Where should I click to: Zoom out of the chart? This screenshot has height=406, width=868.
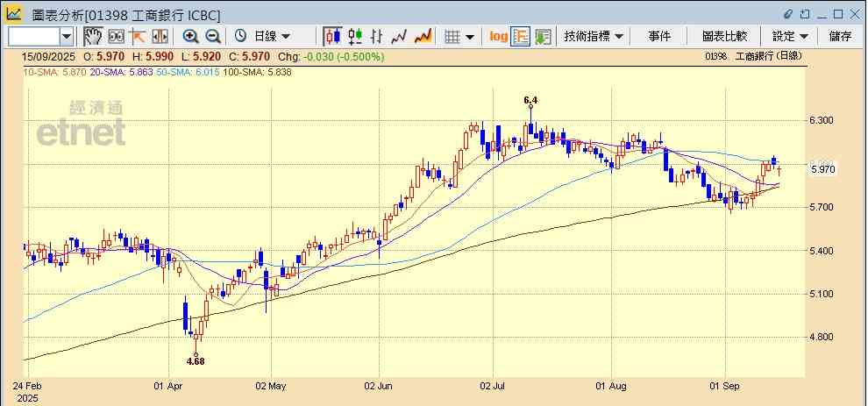point(213,37)
